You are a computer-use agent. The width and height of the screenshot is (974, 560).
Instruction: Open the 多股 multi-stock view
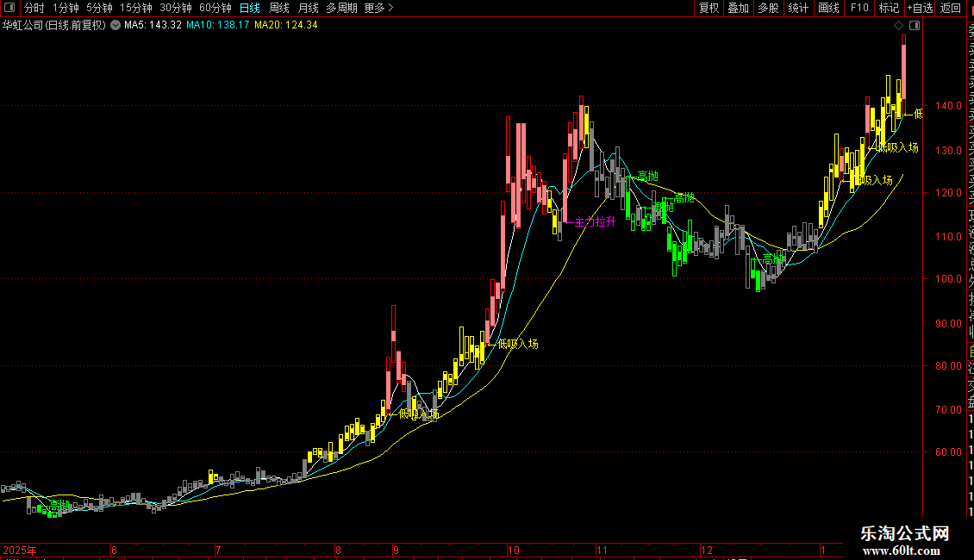768,8
